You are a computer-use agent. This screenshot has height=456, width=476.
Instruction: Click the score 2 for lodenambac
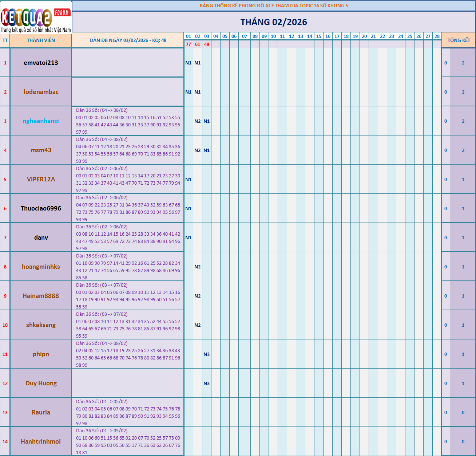click(463, 92)
